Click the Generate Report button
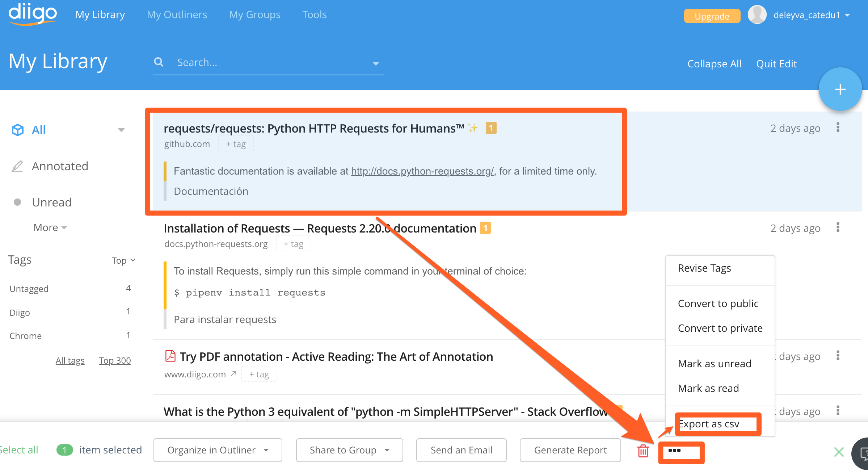868x473 pixels. pyautogui.click(x=570, y=450)
